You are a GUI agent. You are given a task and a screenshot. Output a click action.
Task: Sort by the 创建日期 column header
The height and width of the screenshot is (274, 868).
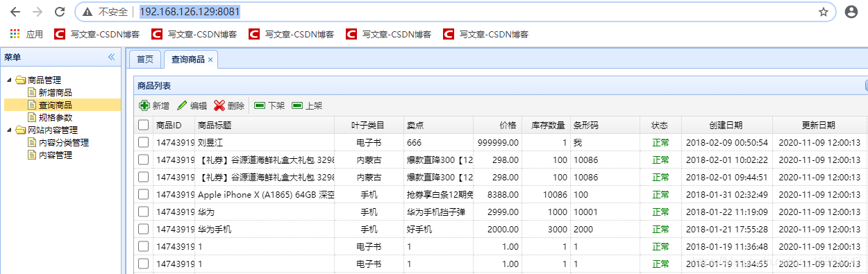point(726,126)
